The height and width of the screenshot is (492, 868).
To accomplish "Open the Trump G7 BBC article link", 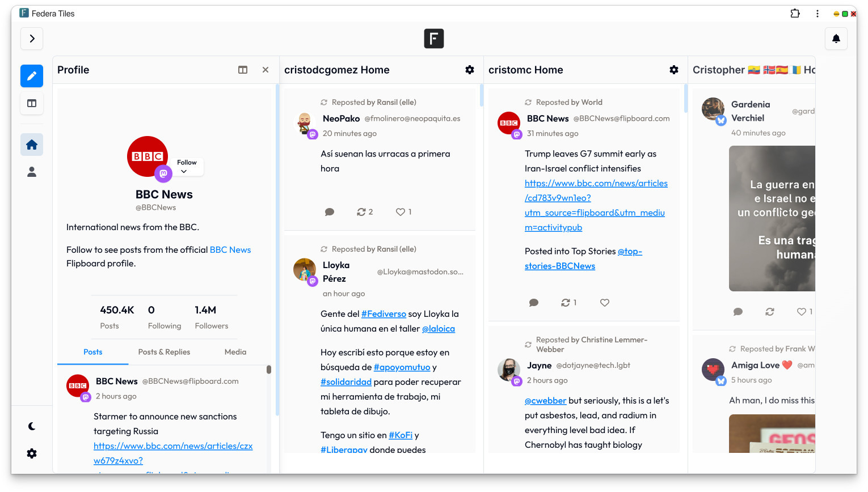I will click(x=596, y=205).
